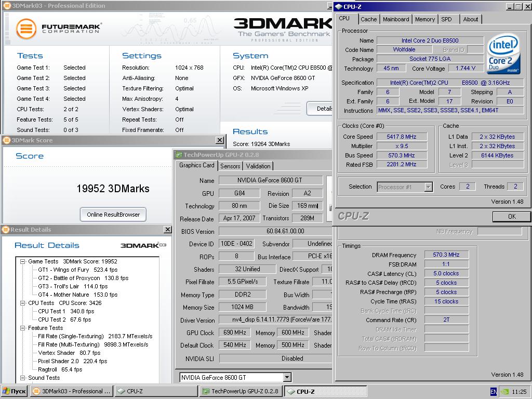
Task: Close the Result Details window
Action: tap(168, 230)
